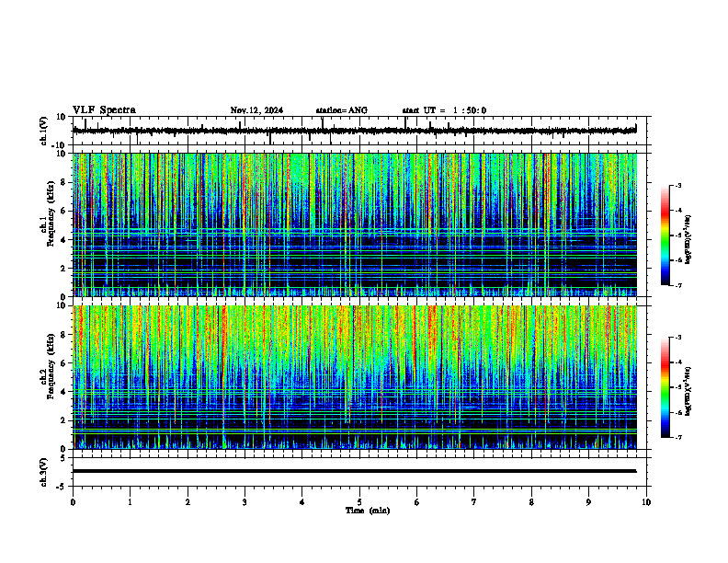Click the "2" kHz tick on ch.1 axis
Image resolution: width=728 pixels, height=563 pixels.
63,269
